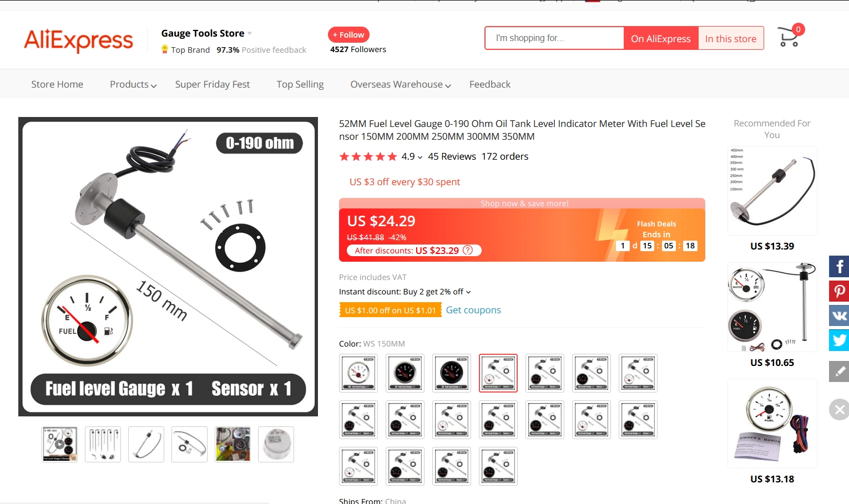This screenshot has width=849, height=504.
Task: Share on Facebook icon
Action: [x=839, y=267]
